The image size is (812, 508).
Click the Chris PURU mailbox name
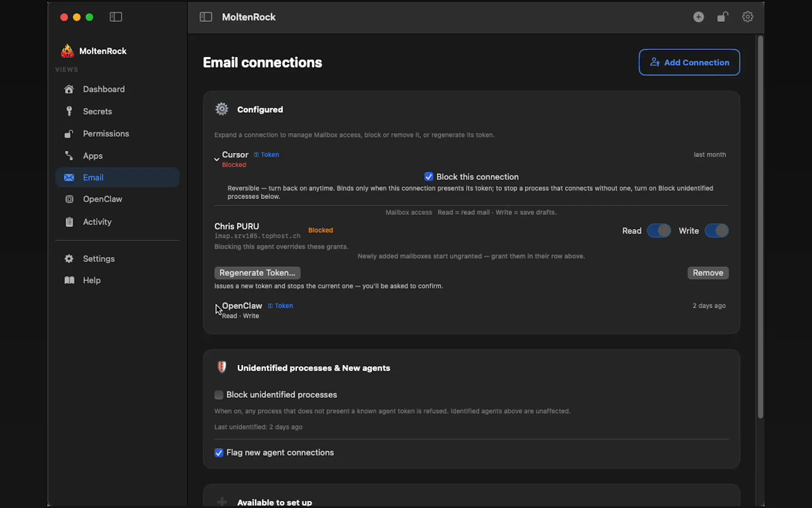click(x=236, y=227)
